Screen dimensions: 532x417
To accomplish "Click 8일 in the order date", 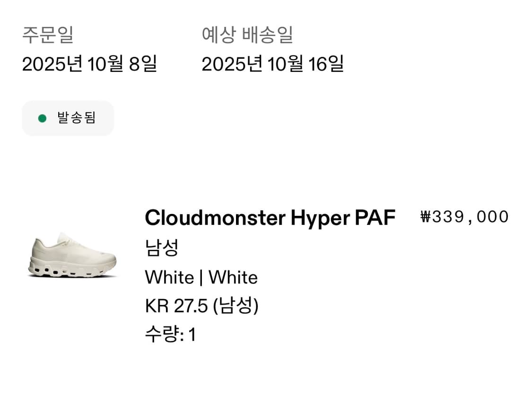I will [x=143, y=64].
